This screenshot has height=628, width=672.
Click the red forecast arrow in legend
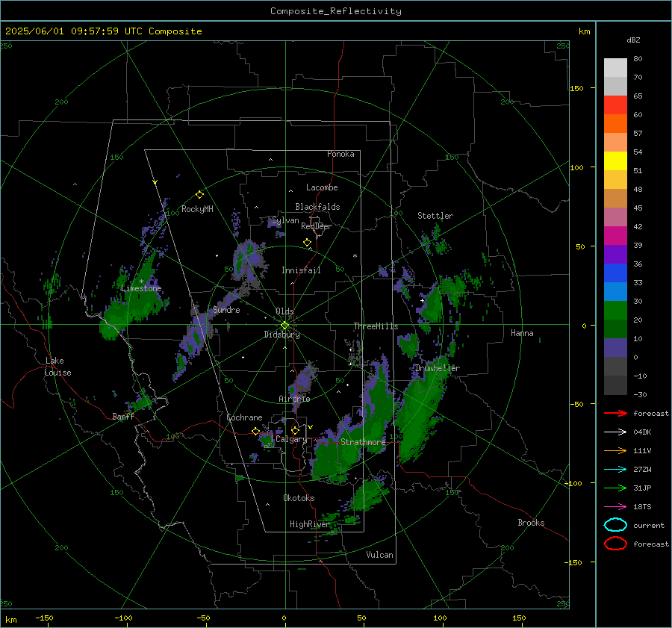(615, 413)
